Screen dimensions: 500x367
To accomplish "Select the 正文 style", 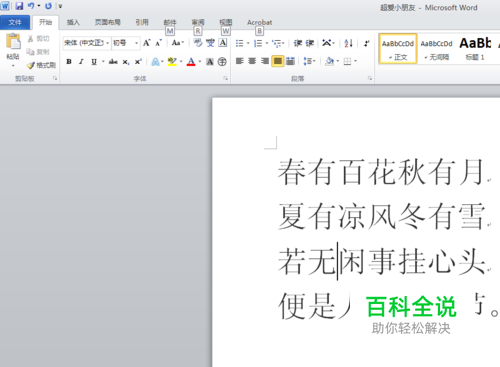I will click(x=398, y=49).
